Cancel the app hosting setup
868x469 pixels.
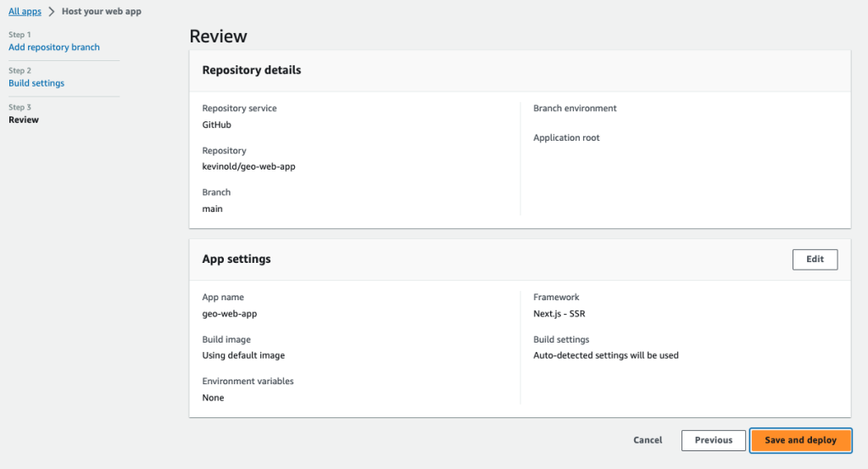(x=648, y=440)
